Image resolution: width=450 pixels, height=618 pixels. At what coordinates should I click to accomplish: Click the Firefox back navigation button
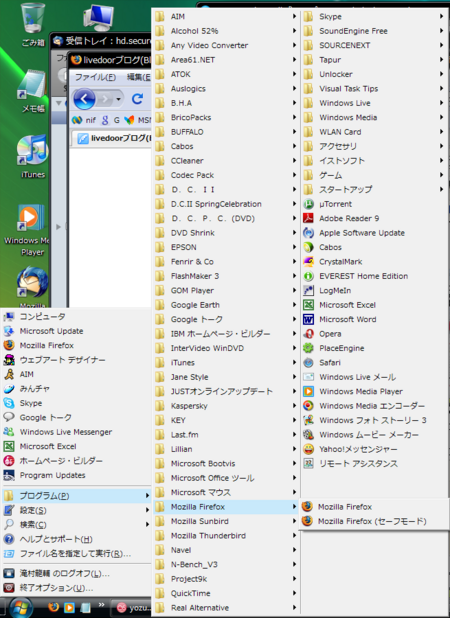pyautogui.click(x=84, y=99)
